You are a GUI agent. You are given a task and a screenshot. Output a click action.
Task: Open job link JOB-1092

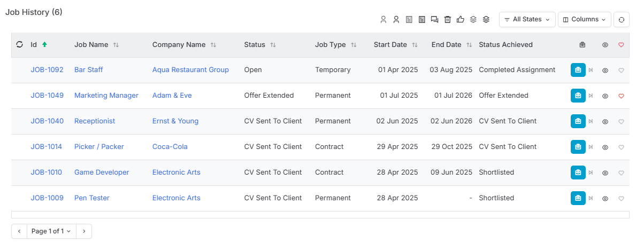(x=47, y=70)
